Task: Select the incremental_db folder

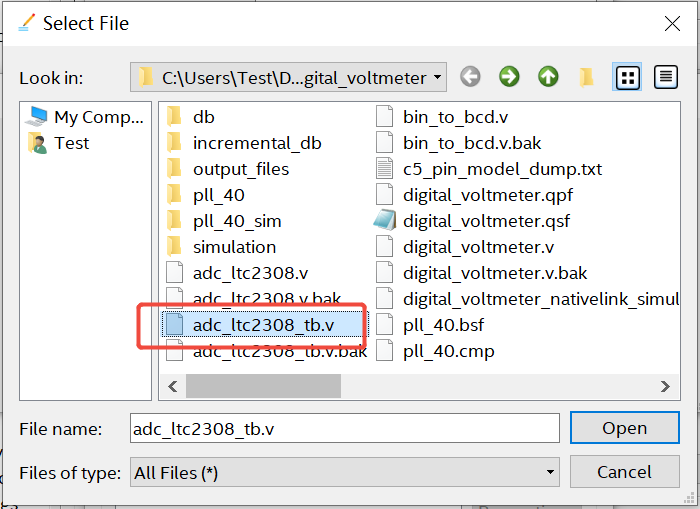Action: pyautogui.click(x=244, y=143)
